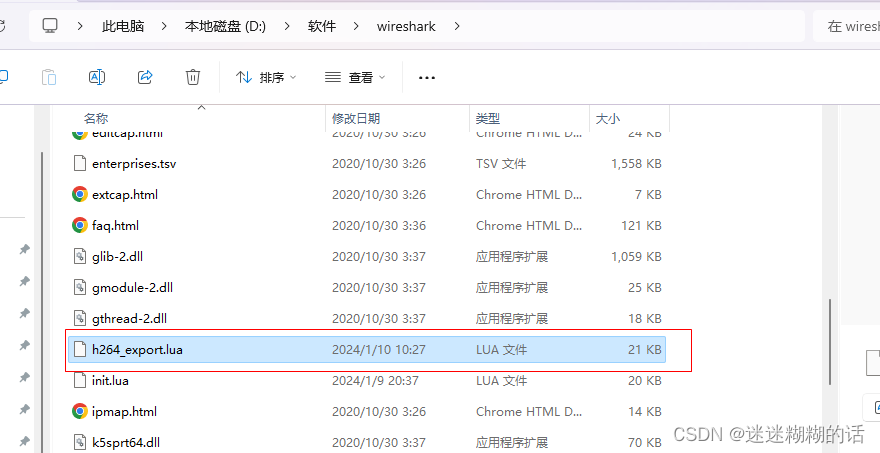Go to 软件 folder in the breadcrumb
Image resolution: width=880 pixels, height=453 pixels.
[322, 26]
